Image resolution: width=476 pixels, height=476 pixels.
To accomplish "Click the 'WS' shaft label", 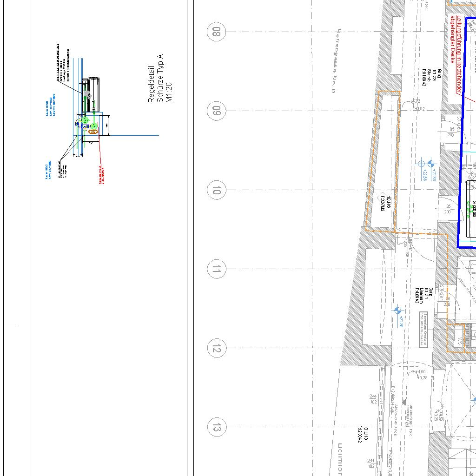I will pos(460,341).
